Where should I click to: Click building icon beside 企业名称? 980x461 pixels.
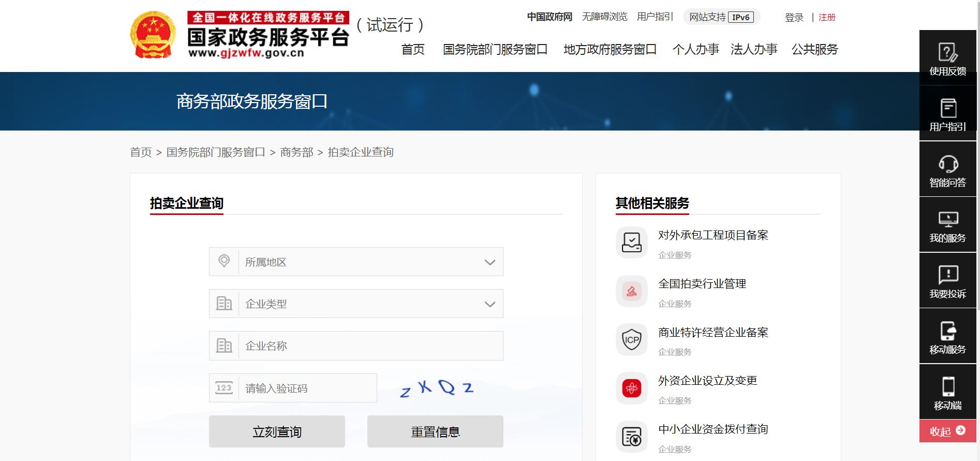[224, 345]
